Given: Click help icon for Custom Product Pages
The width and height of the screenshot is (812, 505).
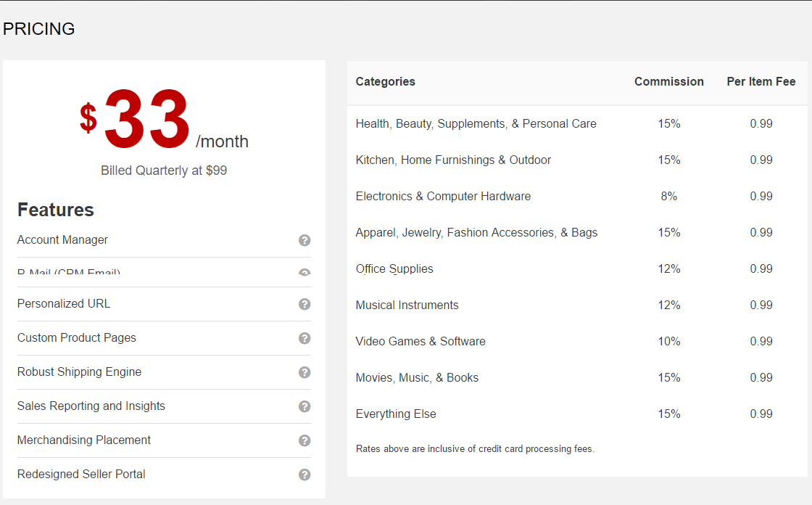Looking at the screenshot, I should pyautogui.click(x=304, y=338).
